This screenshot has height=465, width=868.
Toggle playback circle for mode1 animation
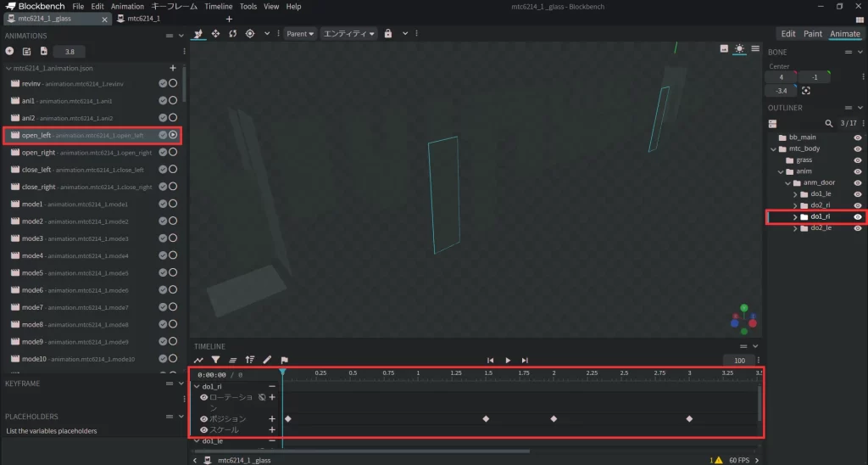[173, 204]
